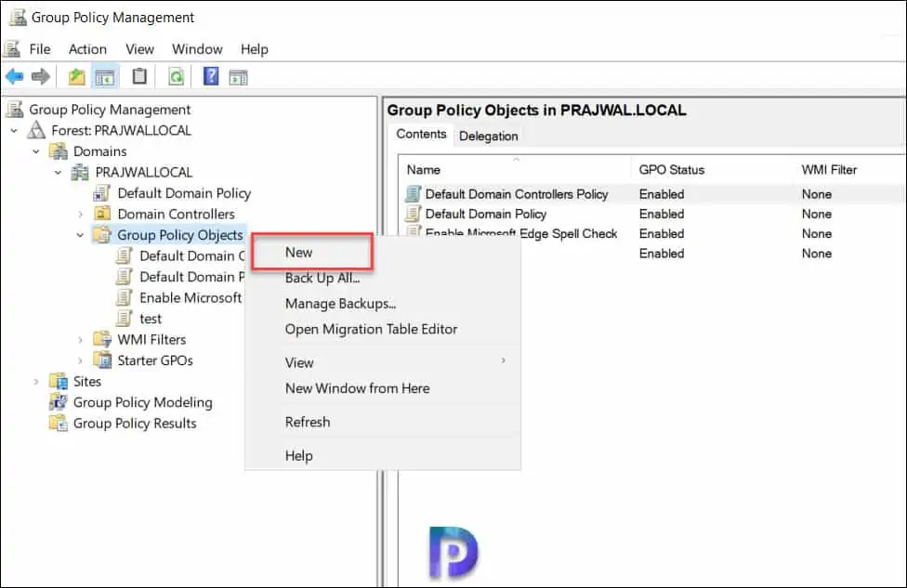Click the Forward arrow toolbar icon
This screenshot has height=588, width=907.
[x=41, y=76]
